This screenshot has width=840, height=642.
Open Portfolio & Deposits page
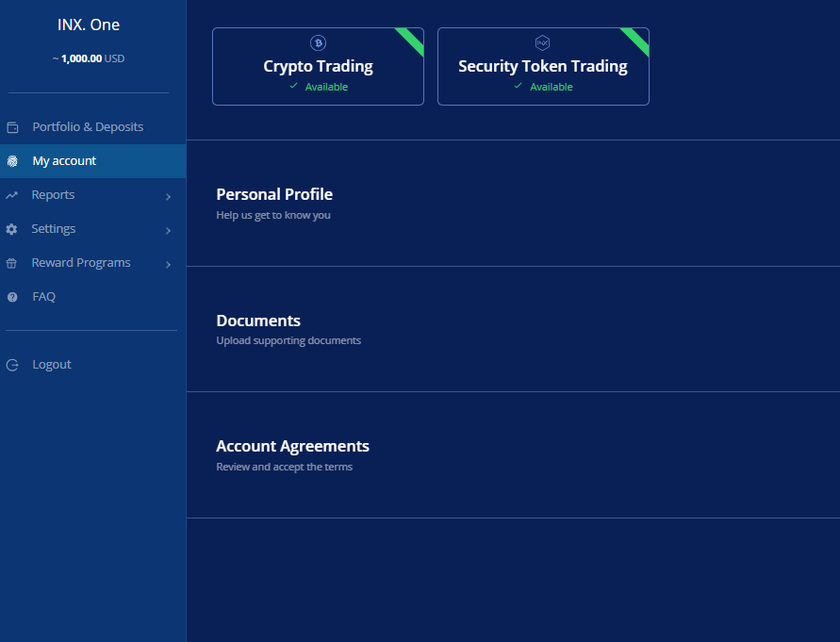[x=93, y=127]
